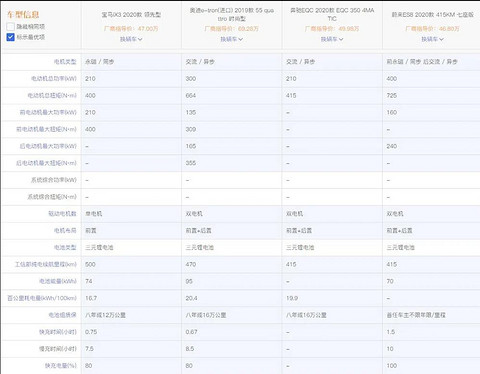
Task: Click rear motor power 165 for 奥迪e-tron
Action: 191,146
